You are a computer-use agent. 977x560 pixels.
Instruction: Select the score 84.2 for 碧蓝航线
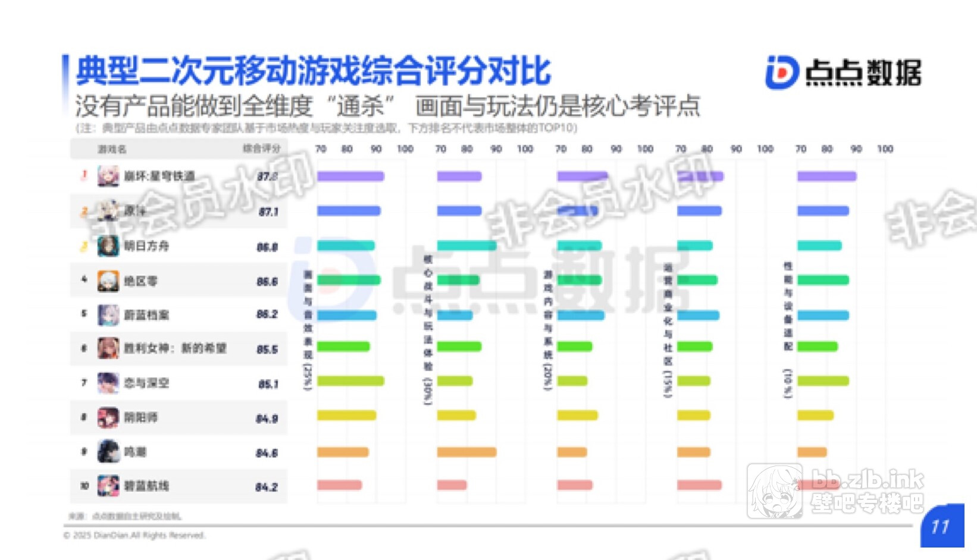click(267, 487)
